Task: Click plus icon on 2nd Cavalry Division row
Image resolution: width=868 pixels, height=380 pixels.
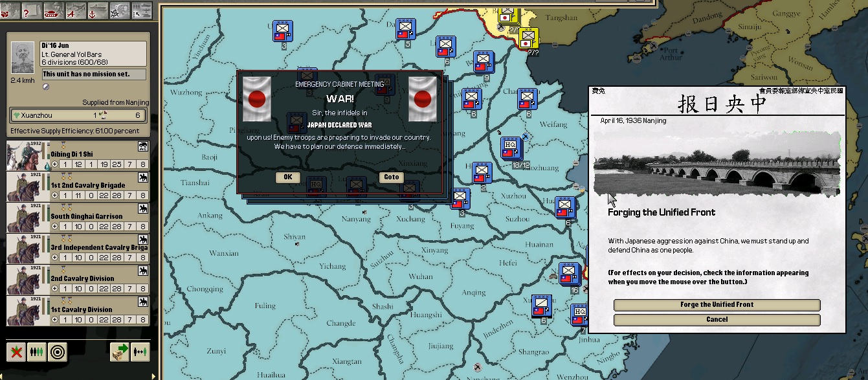Action: pyautogui.click(x=54, y=289)
